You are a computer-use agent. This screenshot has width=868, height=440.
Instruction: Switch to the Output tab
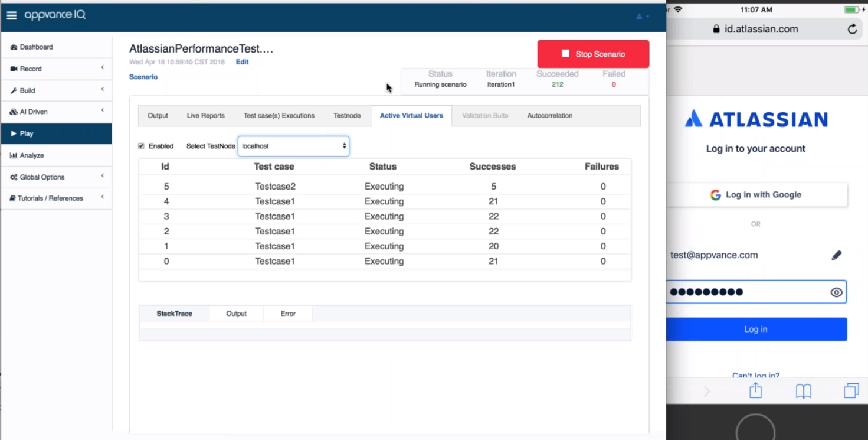158,116
